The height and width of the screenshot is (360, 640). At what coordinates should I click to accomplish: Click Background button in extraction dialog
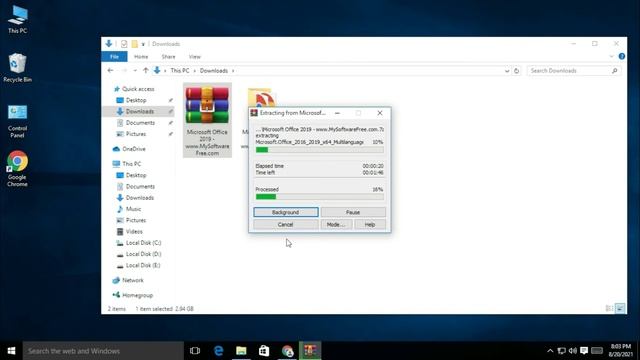coord(286,212)
